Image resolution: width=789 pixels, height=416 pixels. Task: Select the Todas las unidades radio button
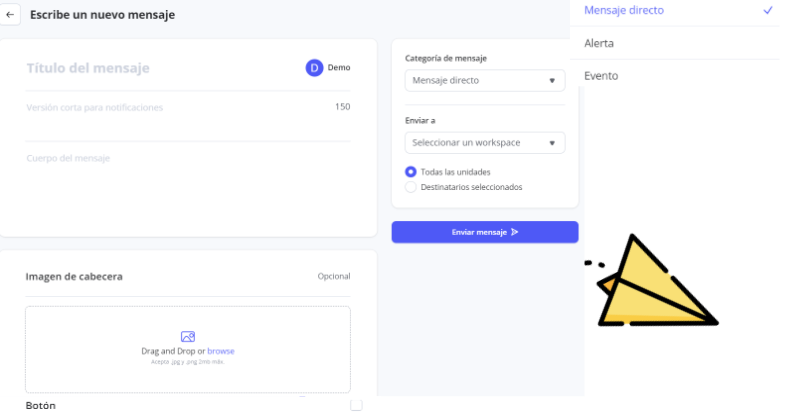[411, 172]
